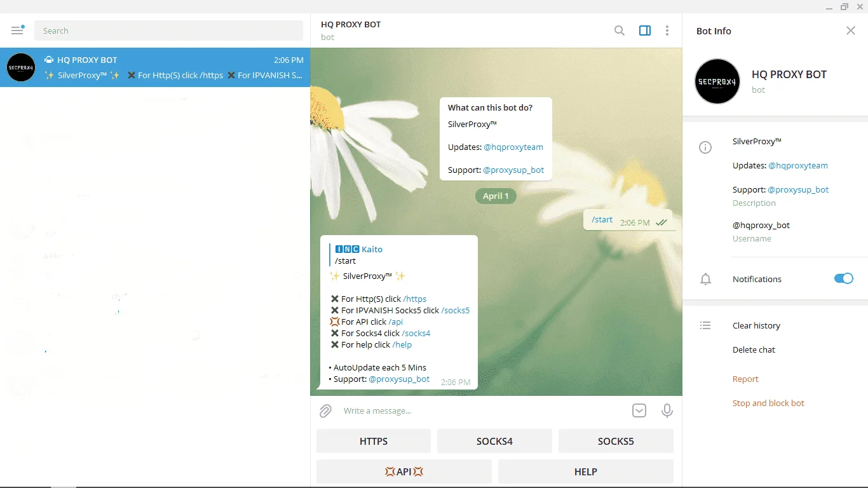
Task: Open @hqproxyteam link in the chat intro card
Action: click(513, 147)
